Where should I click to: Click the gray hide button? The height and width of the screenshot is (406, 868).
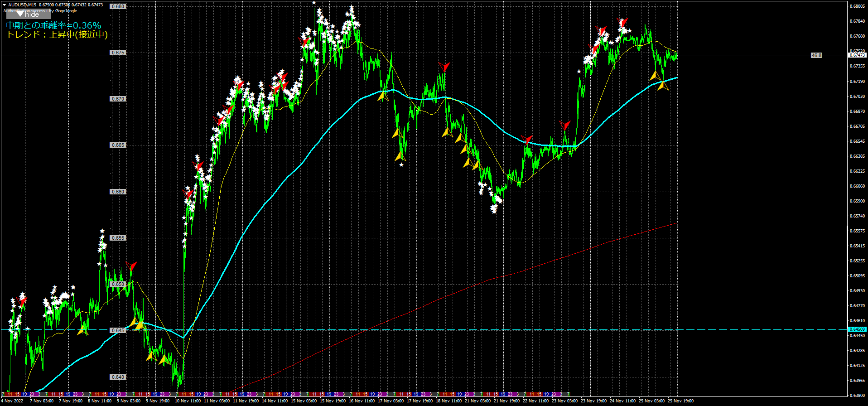(28, 14)
